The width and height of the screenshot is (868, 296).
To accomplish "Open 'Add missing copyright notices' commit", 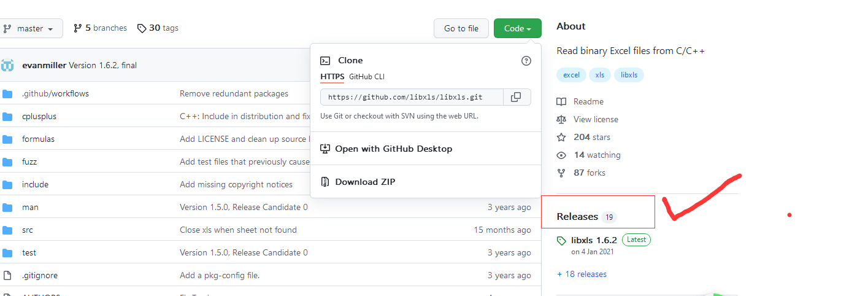I will click(236, 185).
